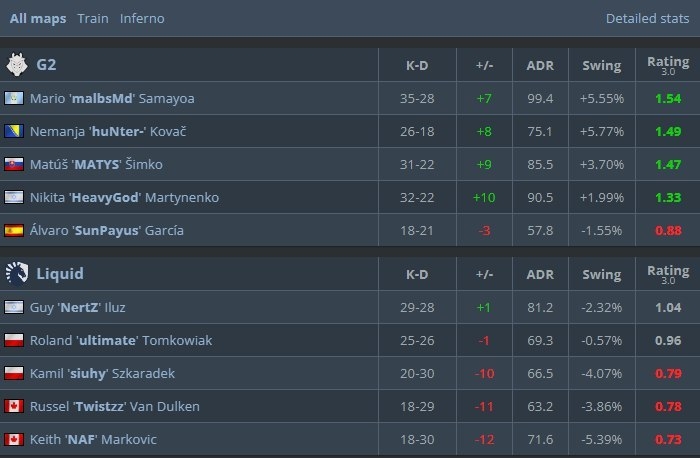Image resolution: width=700 pixels, height=458 pixels.
Task: Click NertZ's Israel flag icon
Action: (x=14, y=307)
